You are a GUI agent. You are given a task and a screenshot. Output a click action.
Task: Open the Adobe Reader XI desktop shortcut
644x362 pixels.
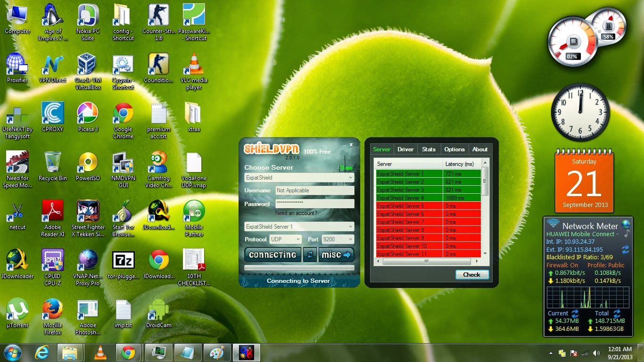pyautogui.click(x=52, y=218)
